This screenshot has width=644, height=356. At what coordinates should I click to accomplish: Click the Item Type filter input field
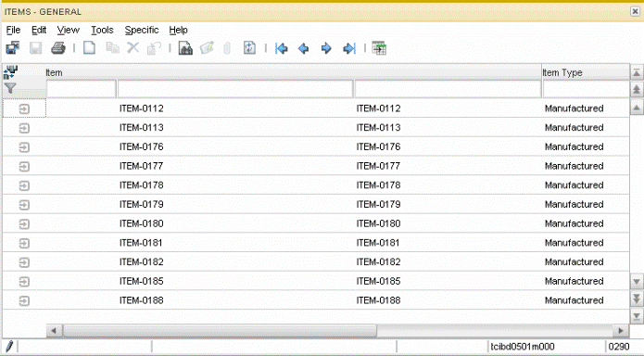click(x=587, y=89)
